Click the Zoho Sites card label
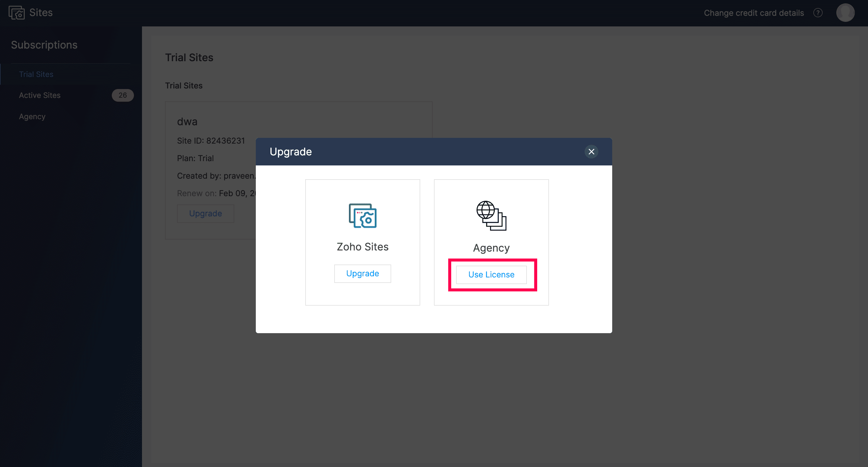This screenshot has width=868, height=467. (x=362, y=247)
